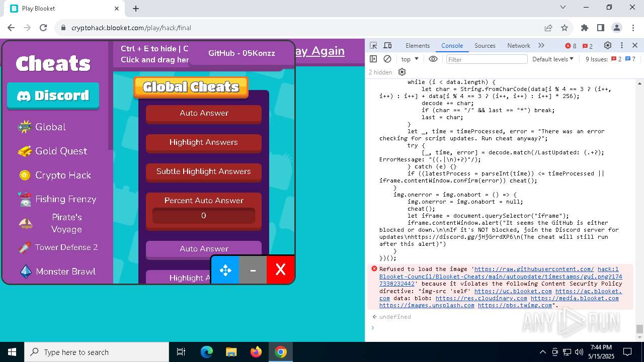This screenshot has height=362, width=644.
Task: Open a new browser tab with plus
Action: click(136, 8)
